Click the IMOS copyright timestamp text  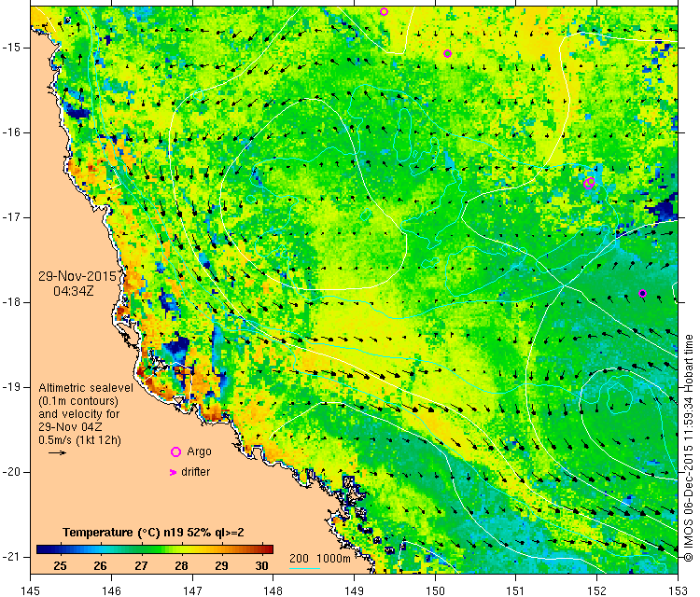[689, 448]
